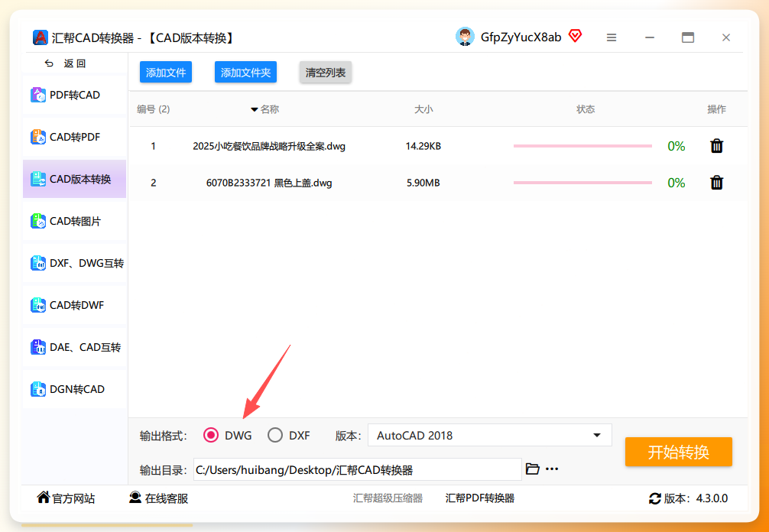Viewport: 769px width, 532px height.
Task: Select file name 2025小吃餐饮品牌战略升级全案.dwg
Action: point(269,146)
